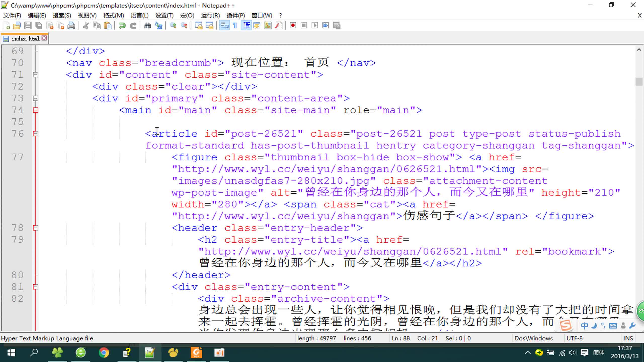644x362 pixels.
Task: Switch Sogou input Chinese/English mode 中
Action: (584, 326)
